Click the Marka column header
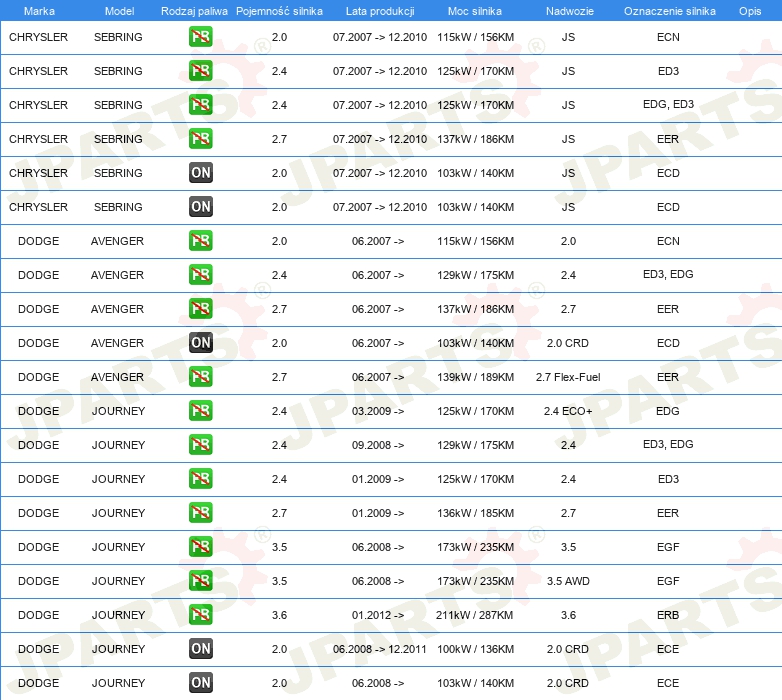Image resolution: width=782 pixels, height=700 pixels. [39, 11]
